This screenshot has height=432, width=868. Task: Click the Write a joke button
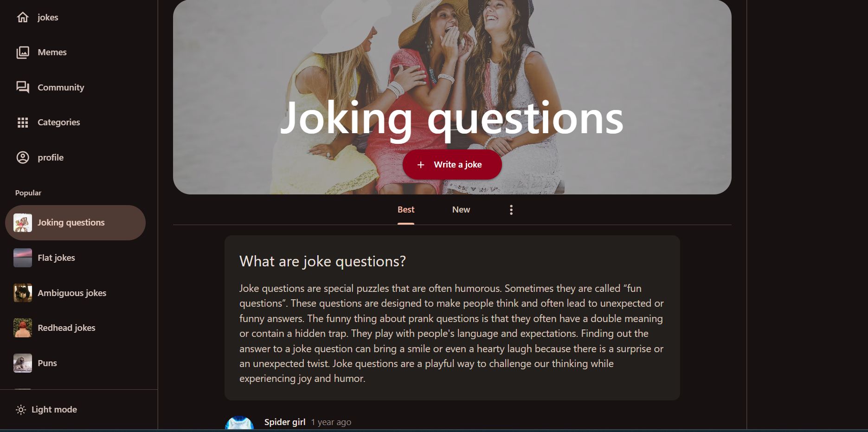(x=452, y=165)
